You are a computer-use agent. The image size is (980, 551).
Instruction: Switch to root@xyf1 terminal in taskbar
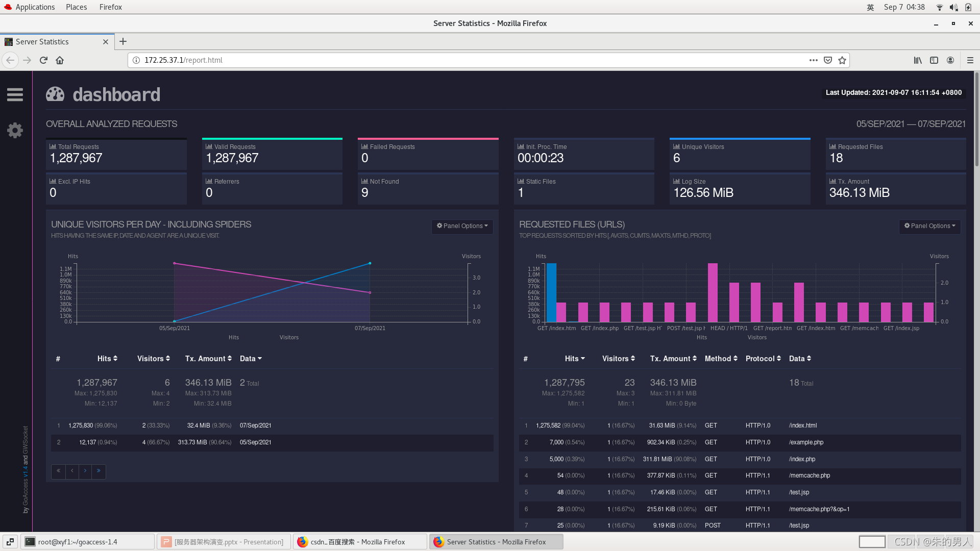point(88,542)
